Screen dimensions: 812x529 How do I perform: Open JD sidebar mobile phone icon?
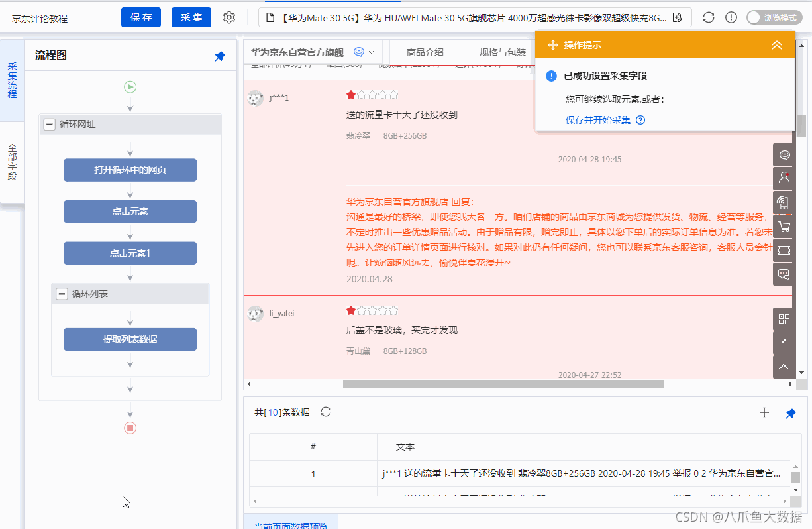click(x=784, y=202)
